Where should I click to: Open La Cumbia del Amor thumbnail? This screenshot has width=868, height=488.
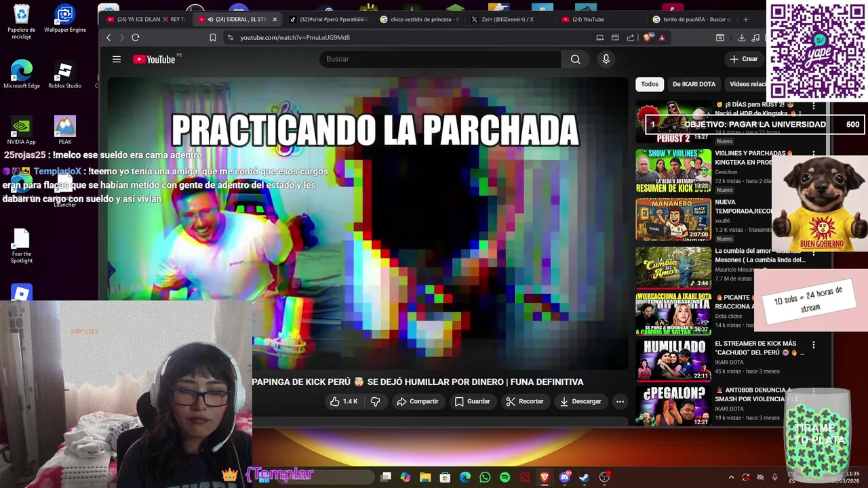click(x=673, y=268)
